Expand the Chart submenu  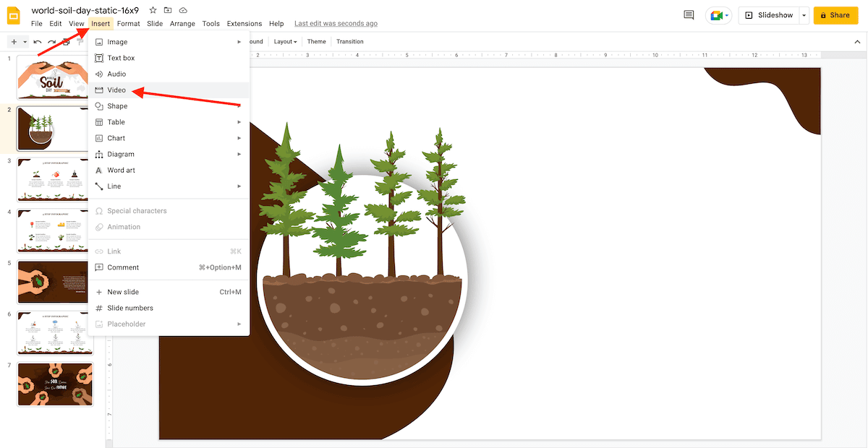pyautogui.click(x=169, y=138)
